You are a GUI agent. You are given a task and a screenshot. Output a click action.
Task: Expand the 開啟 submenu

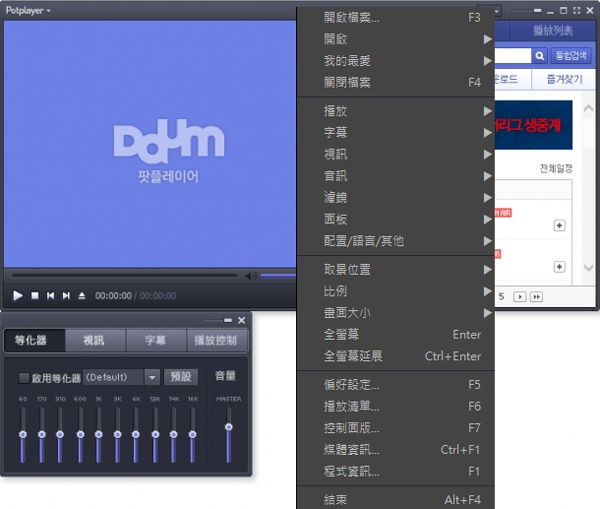[x=396, y=39]
